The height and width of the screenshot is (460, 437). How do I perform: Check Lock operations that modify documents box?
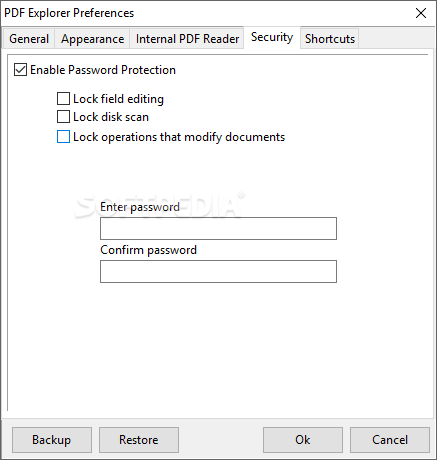[x=63, y=137]
